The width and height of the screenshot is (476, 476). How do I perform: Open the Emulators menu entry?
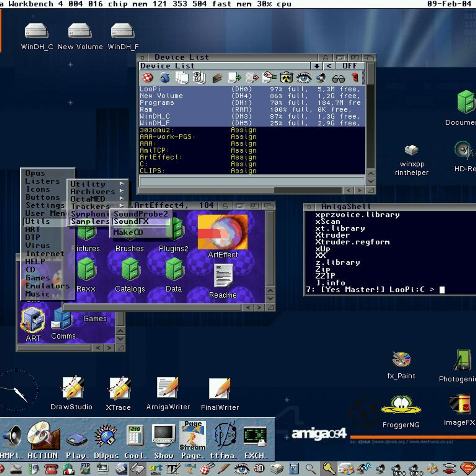point(47,286)
